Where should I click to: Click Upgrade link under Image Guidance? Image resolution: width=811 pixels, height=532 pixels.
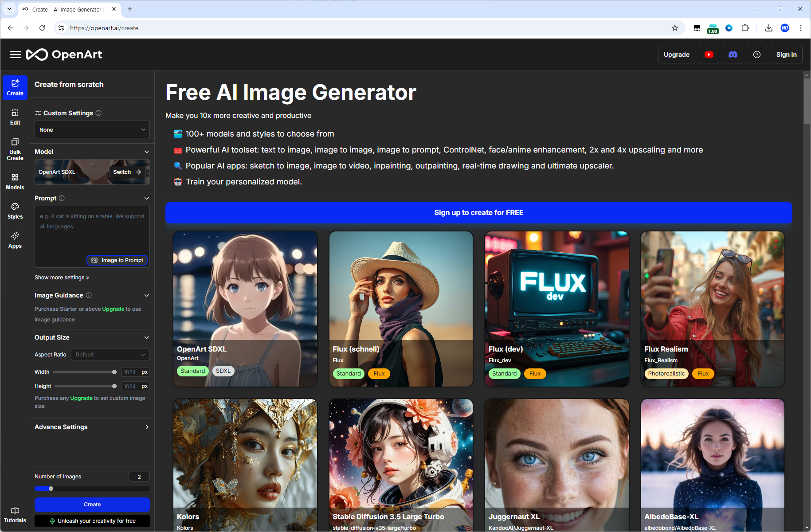coord(113,309)
